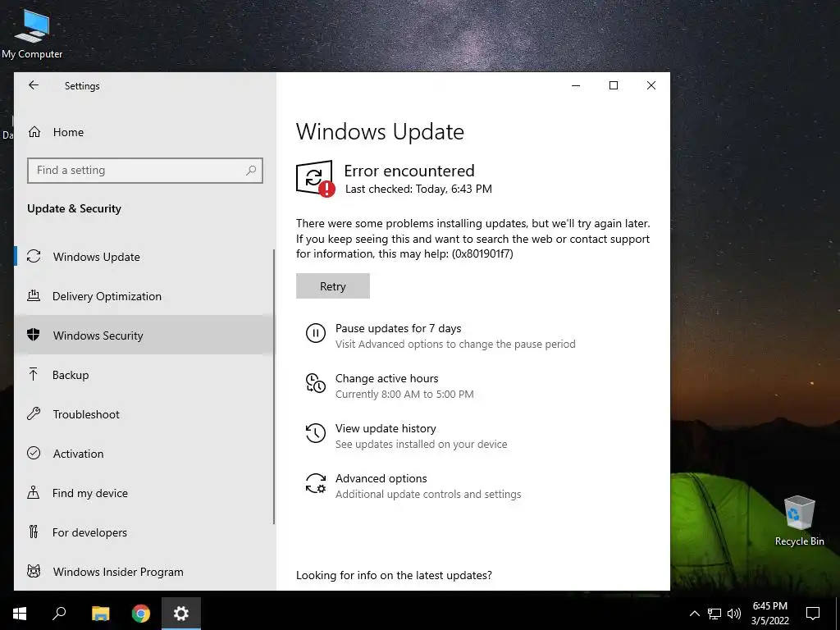Click the network icon in system tray
The image size is (840, 630).
pyautogui.click(x=714, y=614)
